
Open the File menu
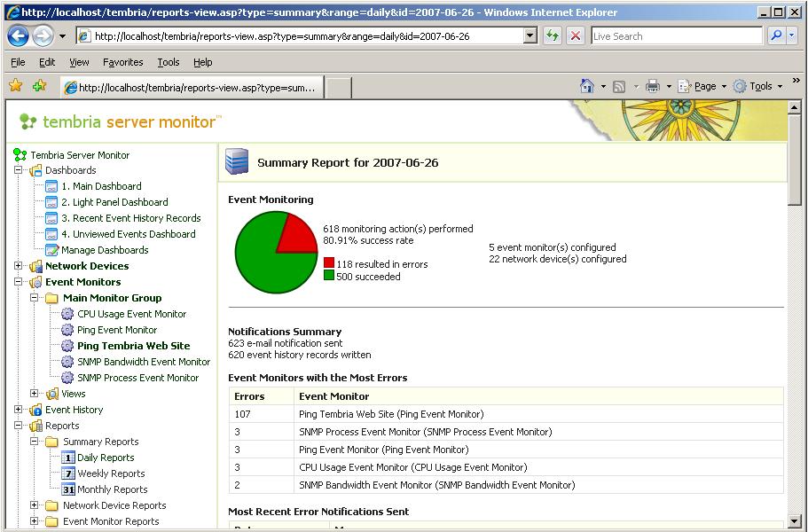pyautogui.click(x=18, y=62)
